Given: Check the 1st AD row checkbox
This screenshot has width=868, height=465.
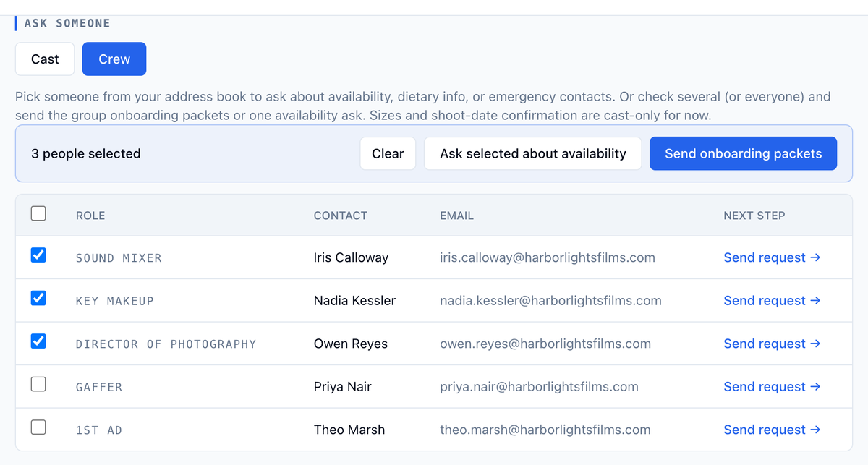Looking at the screenshot, I should (38, 427).
